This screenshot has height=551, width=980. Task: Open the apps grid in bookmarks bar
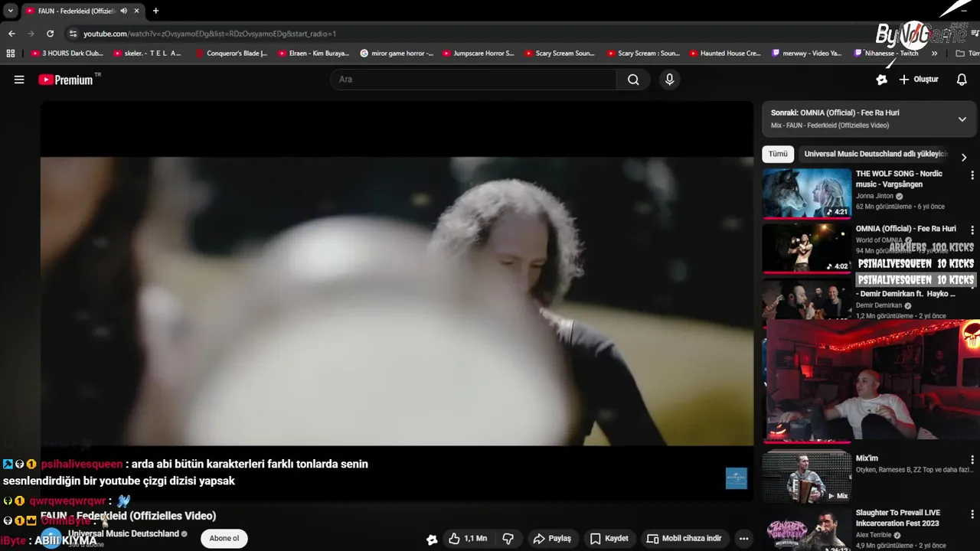[11, 54]
